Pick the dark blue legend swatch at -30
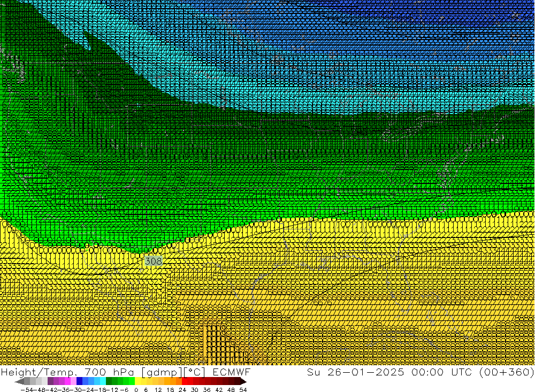The height and width of the screenshot is (392, 535). [80, 381]
